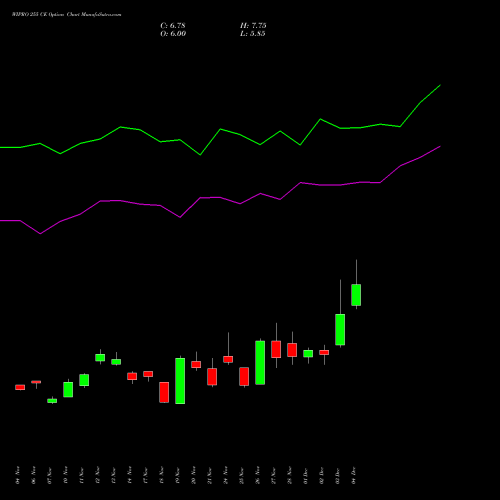Select the close value C: 6.78
Image resolution: width=500 pixels, height=500 pixels.
(x=173, y=26)
